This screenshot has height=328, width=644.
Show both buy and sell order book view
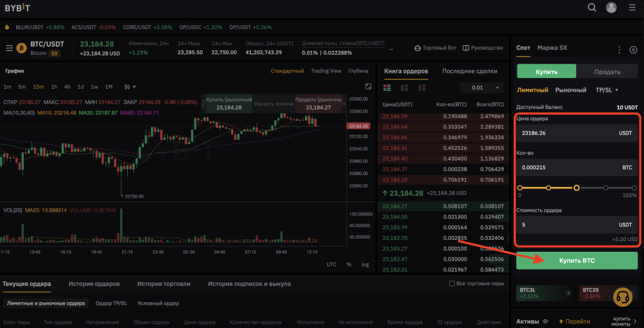387,88
